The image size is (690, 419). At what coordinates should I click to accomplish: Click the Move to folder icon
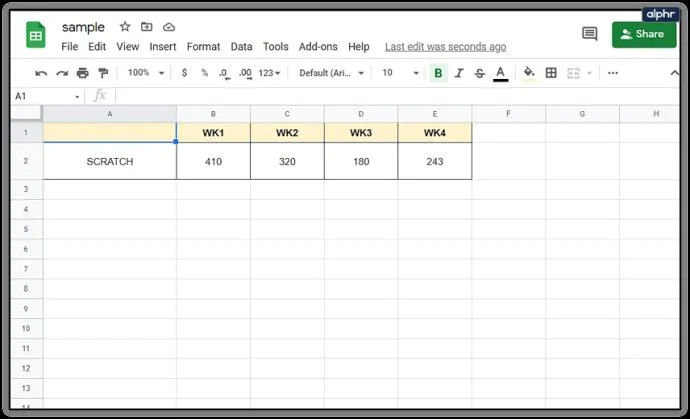[147, 27]
